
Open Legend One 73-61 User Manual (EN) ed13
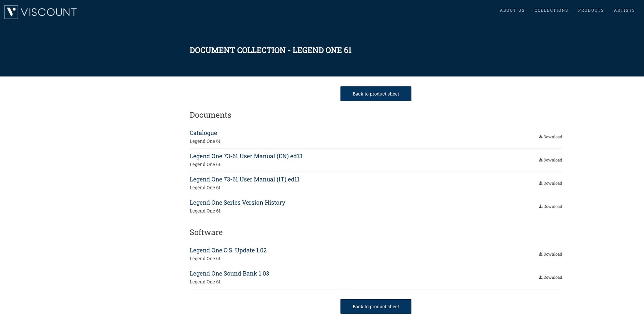click(246, 156)
